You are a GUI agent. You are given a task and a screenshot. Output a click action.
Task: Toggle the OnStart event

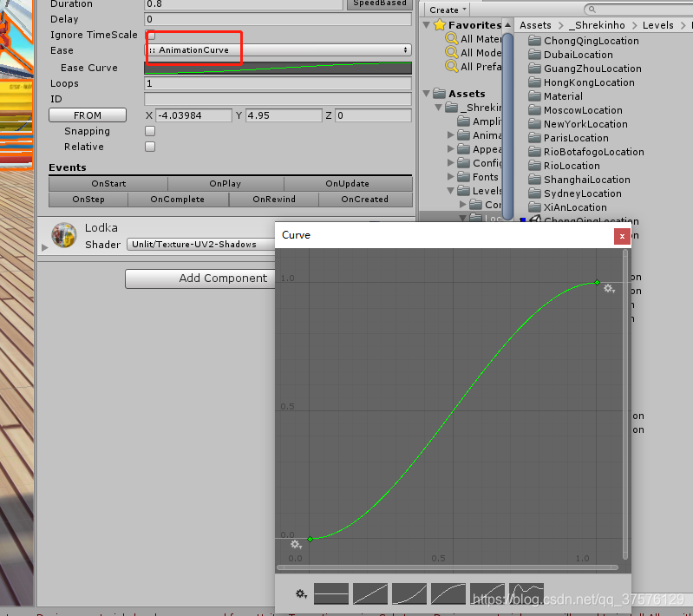point(108,184)
